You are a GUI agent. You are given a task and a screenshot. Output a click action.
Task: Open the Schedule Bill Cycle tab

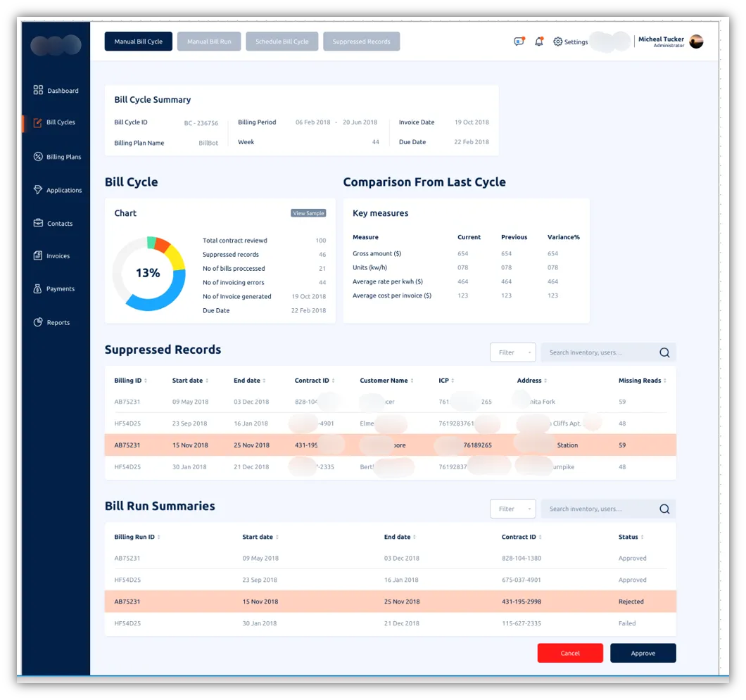tap(282, 42)
